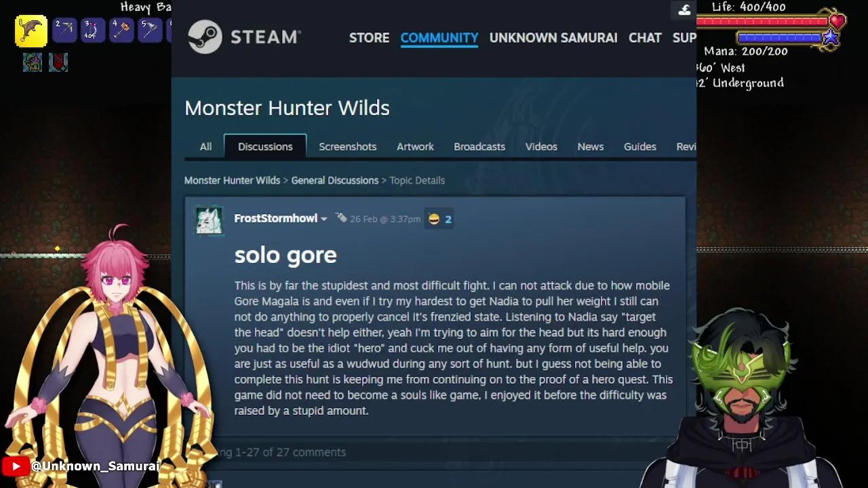Click the green pet buff icon

(33, 62)
